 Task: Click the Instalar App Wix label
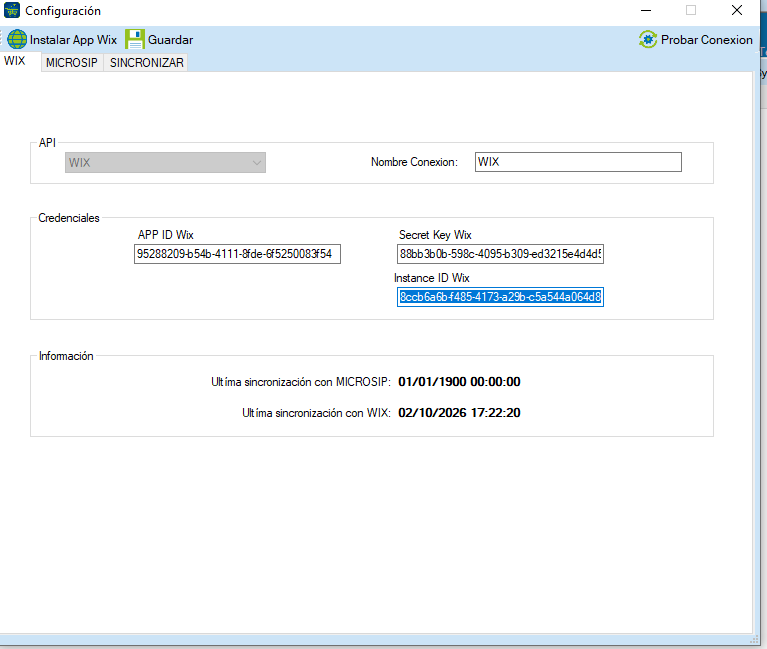click(73, 40)
